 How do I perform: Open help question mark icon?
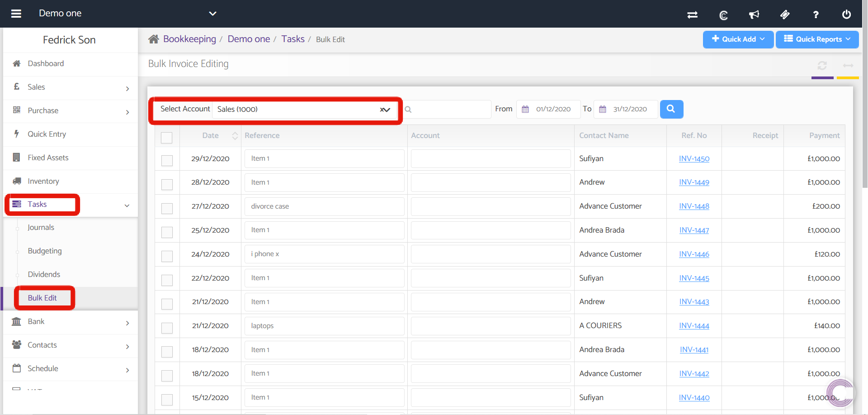(816, 14)
